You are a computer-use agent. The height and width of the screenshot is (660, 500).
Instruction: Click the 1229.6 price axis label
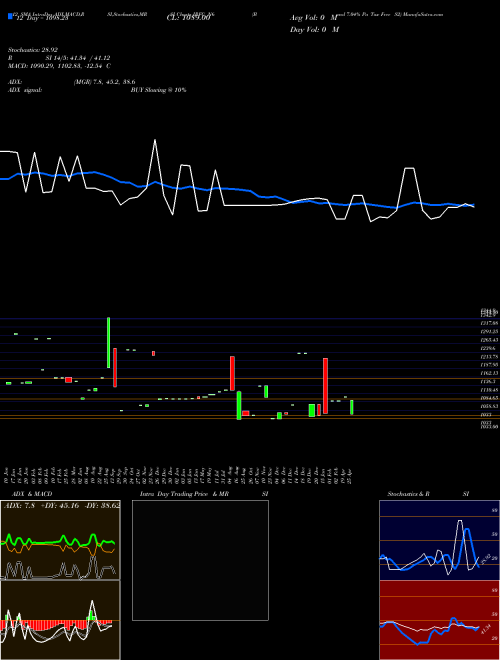point(489,348)
